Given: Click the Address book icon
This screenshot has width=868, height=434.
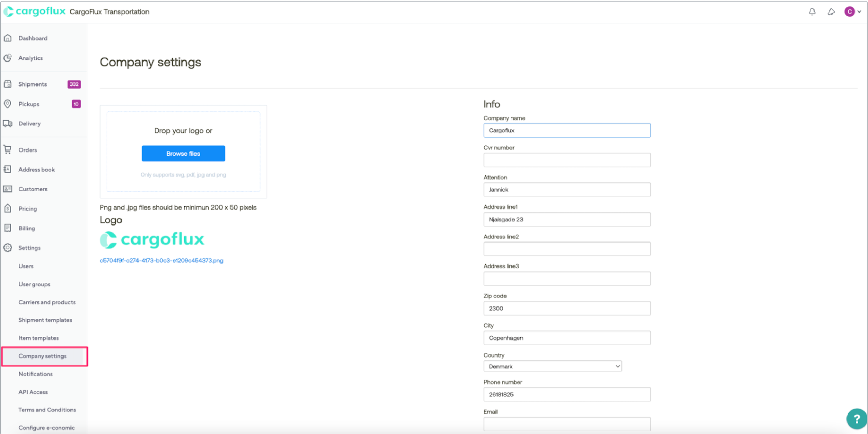Looking at the screenshot, I should coord(8,170).
